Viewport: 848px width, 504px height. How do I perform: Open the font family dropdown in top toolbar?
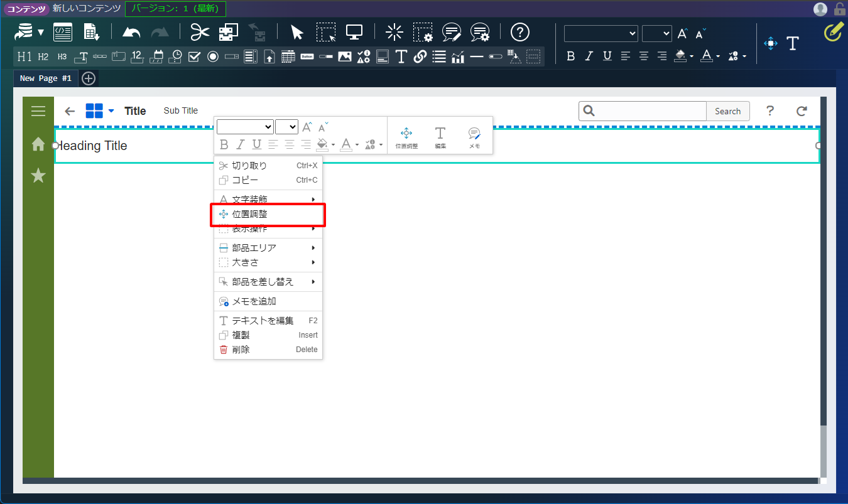click(x=601, y=33)
